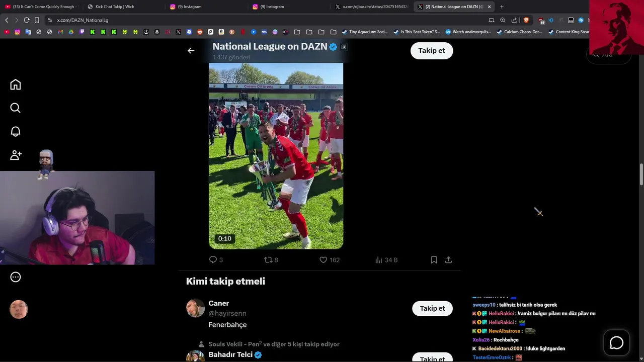Open the 'Is This Seat Taken? S...' bookmark

pyautogui.click(x=417, y=32)
